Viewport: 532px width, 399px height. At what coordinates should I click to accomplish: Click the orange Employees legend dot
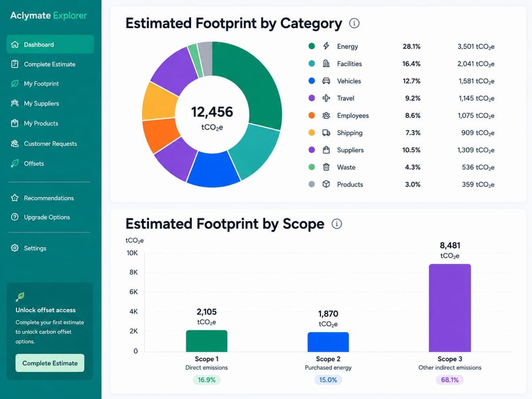[312, 115]
